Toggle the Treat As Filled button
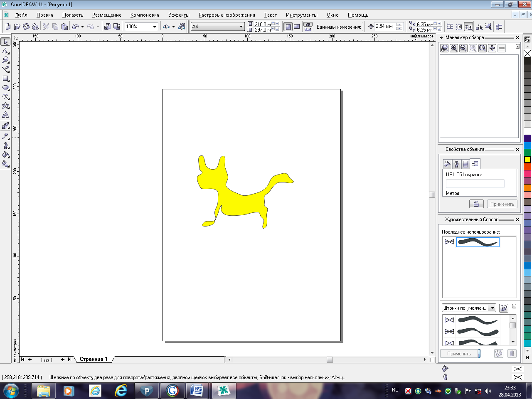This screenshot has width=532, height=399. pos(488,27)
